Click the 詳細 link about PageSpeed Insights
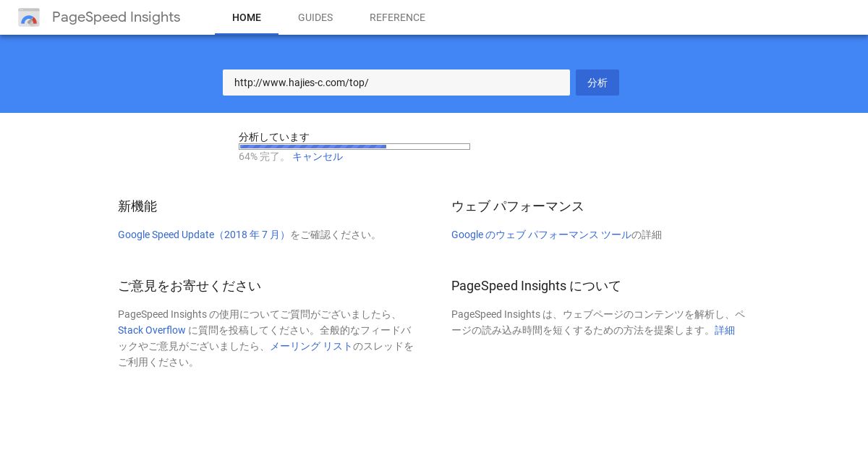Image resolution: width=868 pixels, height=456 pixels. 725,330
